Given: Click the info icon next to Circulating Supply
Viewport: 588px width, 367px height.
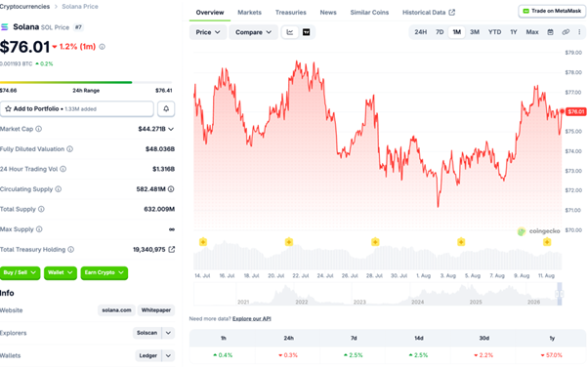Looking at the screenshot, I should pos(59,189).
